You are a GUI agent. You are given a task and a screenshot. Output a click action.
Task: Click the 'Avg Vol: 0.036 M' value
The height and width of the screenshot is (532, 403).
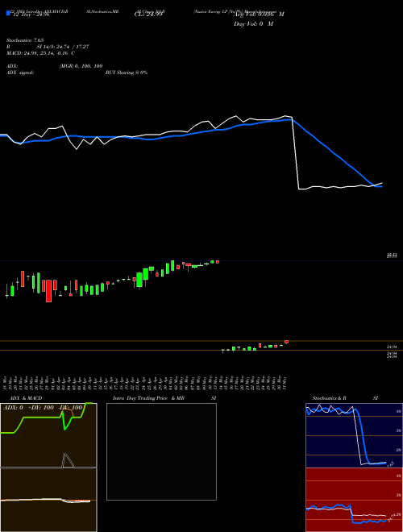(259, 15)
